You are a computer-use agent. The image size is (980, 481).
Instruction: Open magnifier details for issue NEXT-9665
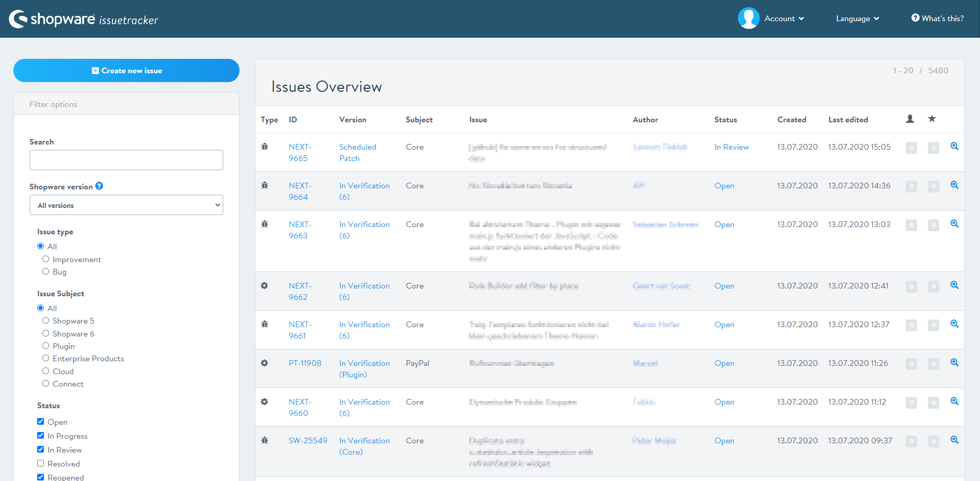coord(954,147)
